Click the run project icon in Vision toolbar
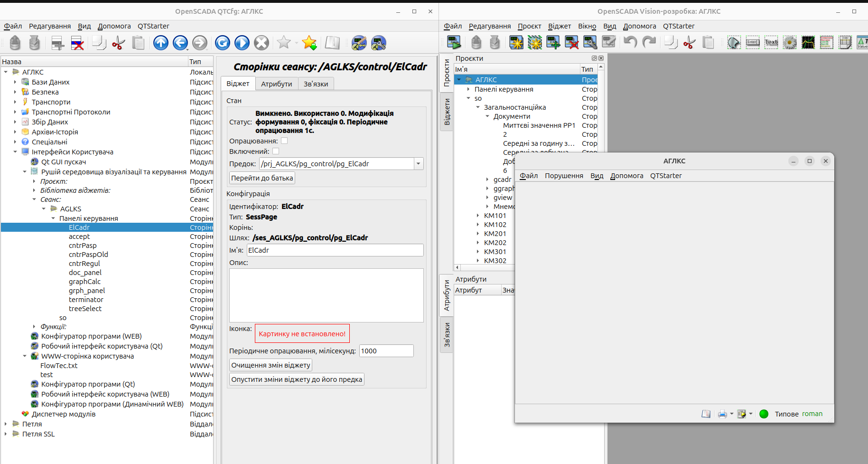 [454, 43]
